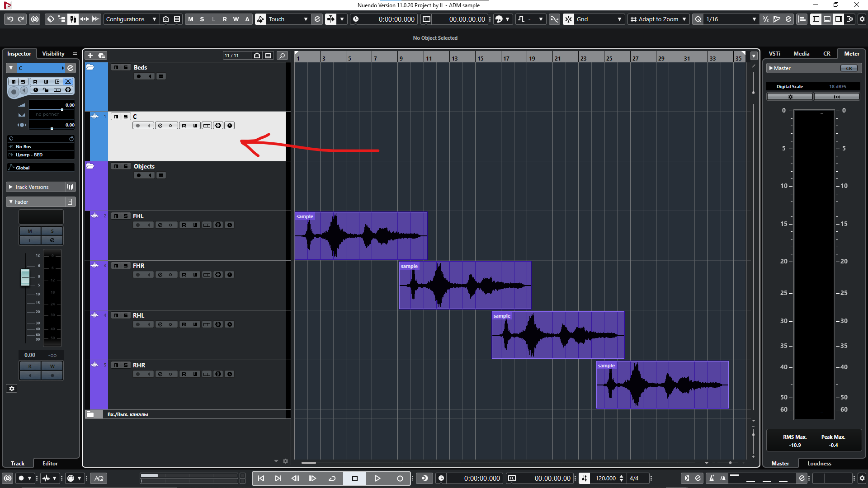Viewport: 868px width, 488px height.
Task: Click the Record button in transport
Action: click(400, 478)
